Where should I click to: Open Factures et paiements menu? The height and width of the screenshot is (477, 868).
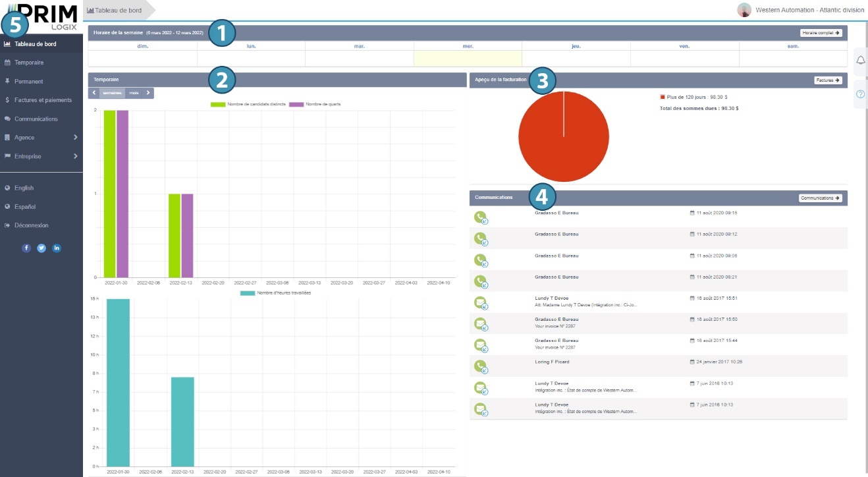point(43,100)
